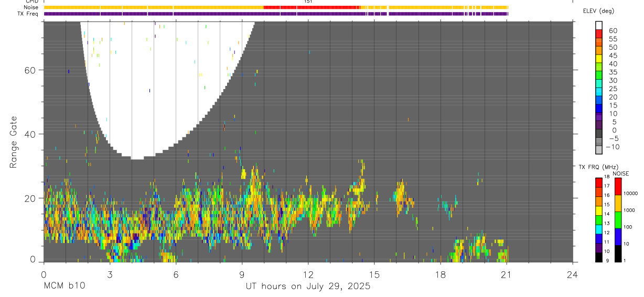Click the NOISE legend title
Viewport: 644px width, 297px height.
point(621,173)
